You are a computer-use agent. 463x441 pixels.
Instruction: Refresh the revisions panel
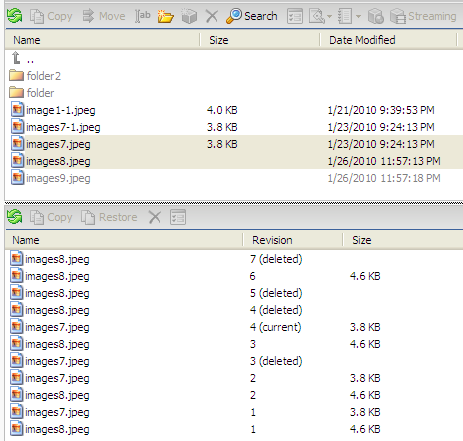click(x=14, y=217)
